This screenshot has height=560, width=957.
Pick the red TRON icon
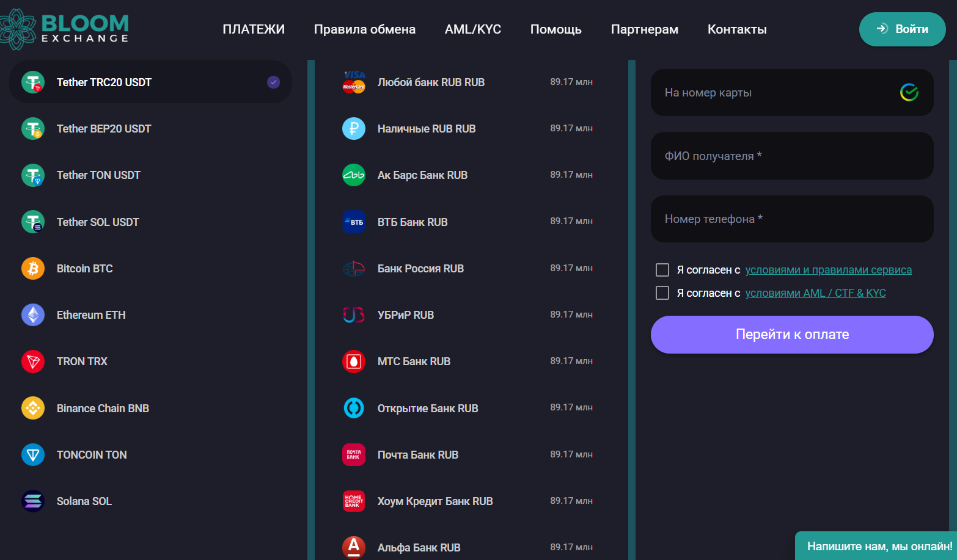click(x=33, y=362)
